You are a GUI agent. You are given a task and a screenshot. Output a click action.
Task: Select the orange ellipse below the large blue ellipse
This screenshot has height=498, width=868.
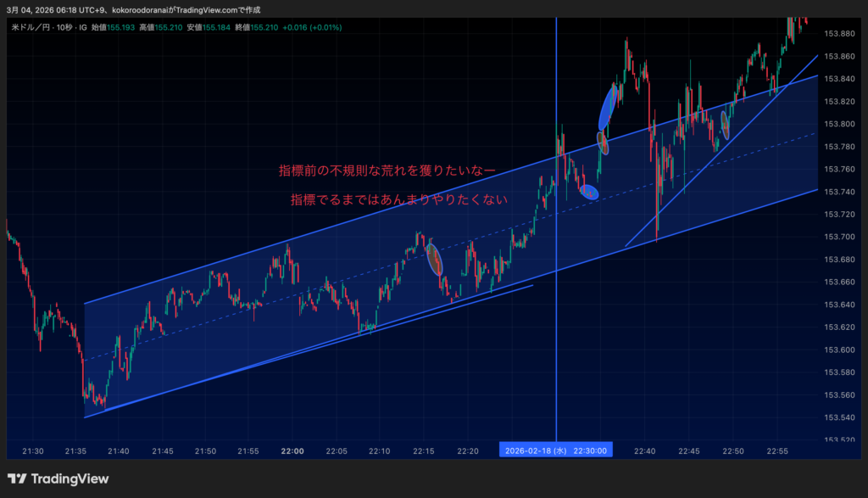[x=603, y=141]
